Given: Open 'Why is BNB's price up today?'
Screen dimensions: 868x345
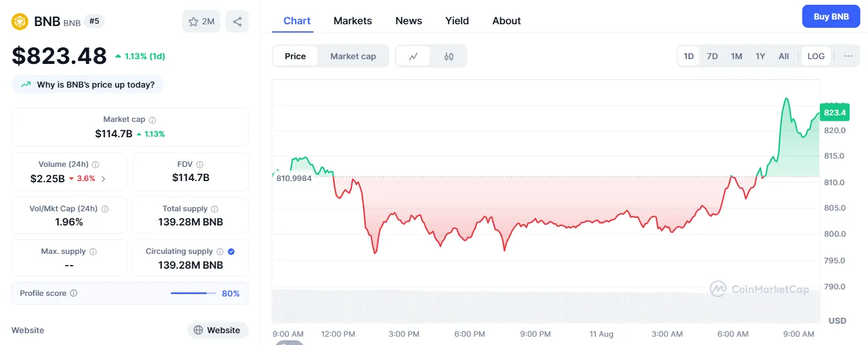Looking at the screenshot, I should point(88,85).
